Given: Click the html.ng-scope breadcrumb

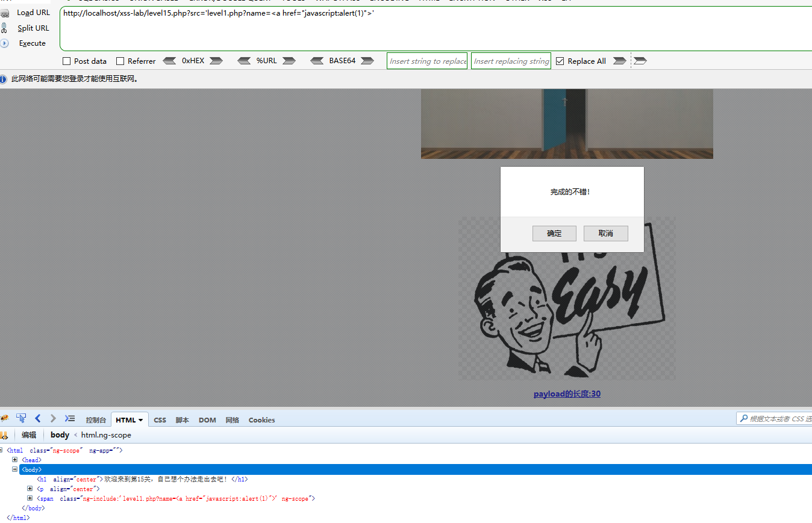Looking at the screenshot, I should [106, 435].
